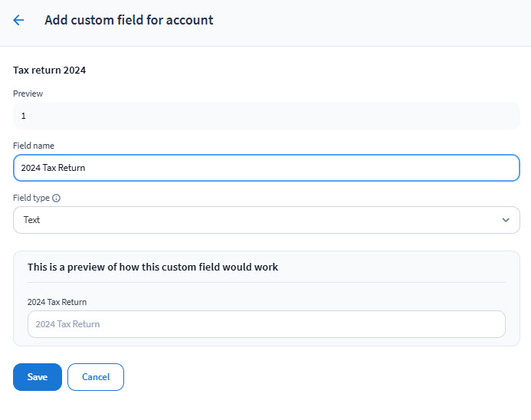Image resolution: width=531 pixels, height=420 pixels.
Task: Select the 'Tax return 2024' heading
Action: (x=49, y=71)
